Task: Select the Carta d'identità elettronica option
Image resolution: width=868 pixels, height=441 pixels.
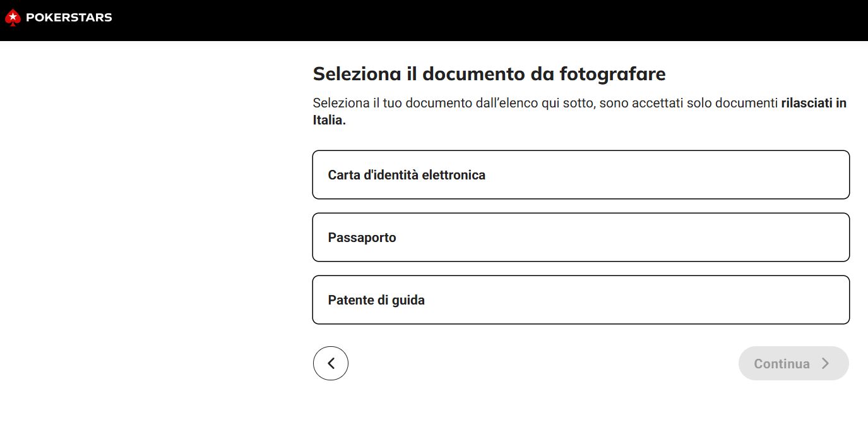Action: pos(580,174)
